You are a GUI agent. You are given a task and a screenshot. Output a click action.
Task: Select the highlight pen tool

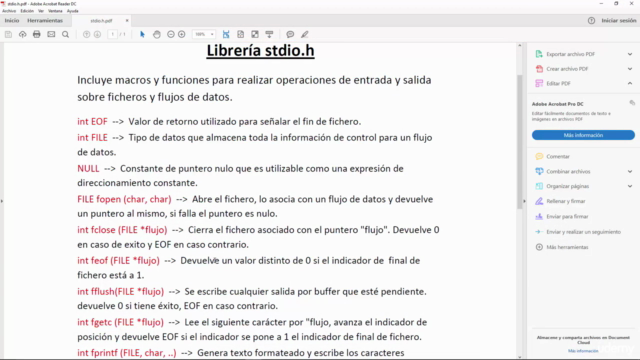[x=304, y=35]
